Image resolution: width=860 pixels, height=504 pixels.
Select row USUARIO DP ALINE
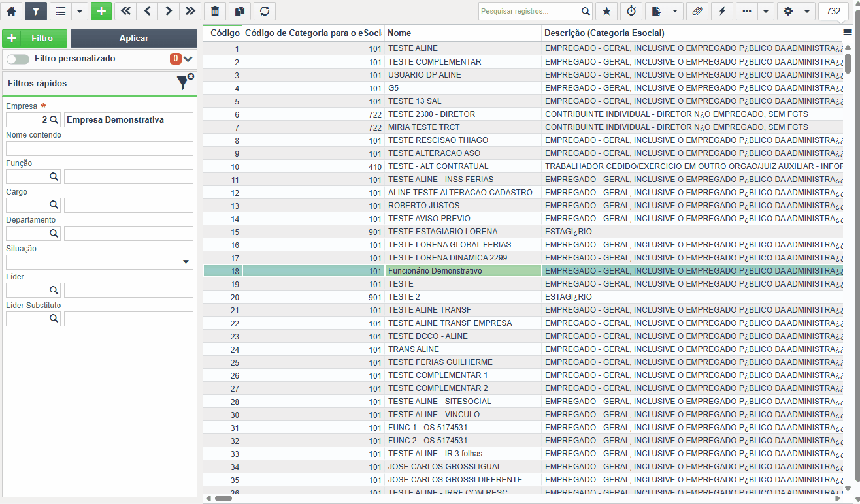523,75
